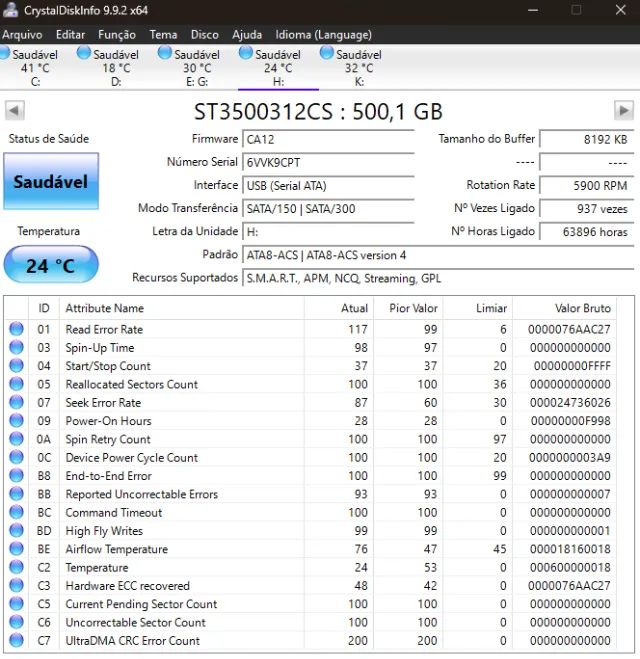Screen dimensions: 640x659
Task: Click the power-on count field 937 vezes
Action: [x=587, y=208]
